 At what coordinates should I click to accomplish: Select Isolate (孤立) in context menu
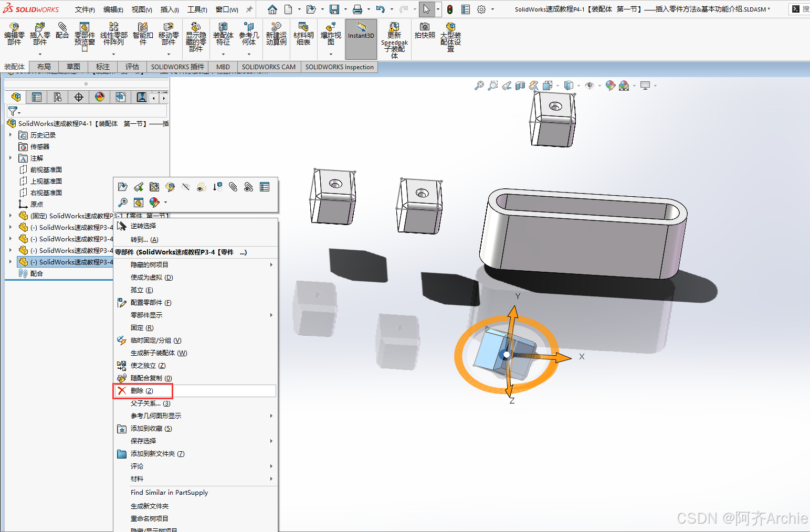tap(196, 290)
